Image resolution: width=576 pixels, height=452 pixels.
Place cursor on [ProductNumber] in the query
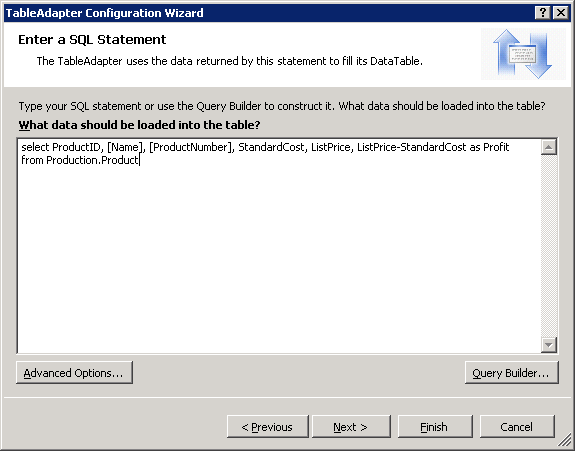coord(191,147)
